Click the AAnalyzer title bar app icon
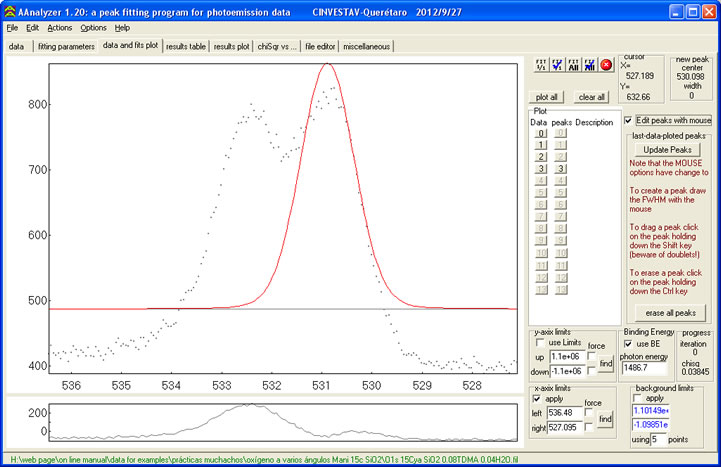The image size is (721, 467). coord(10,11)
